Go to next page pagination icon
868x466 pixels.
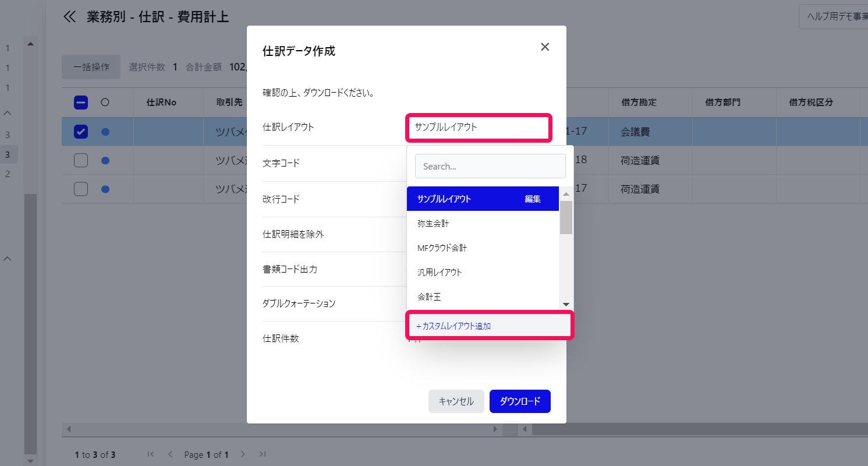(x=243, y=454)
